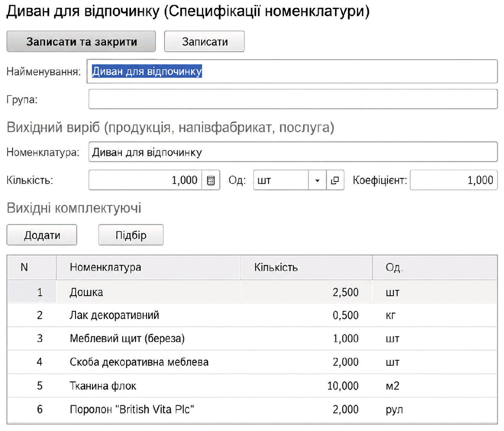504x431 pixels.
Task: Sort by the Од. column header
Action: tap(435, 267)
